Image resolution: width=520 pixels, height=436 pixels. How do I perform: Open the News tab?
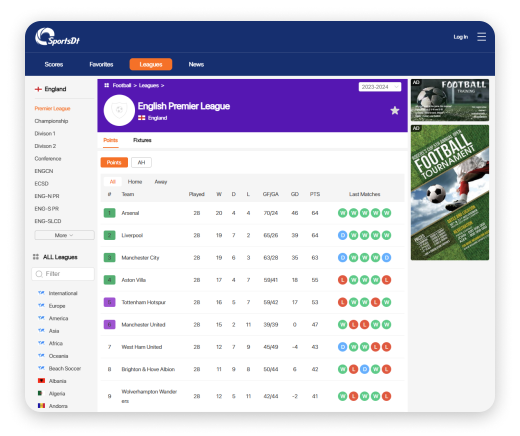tap(196, 64)
